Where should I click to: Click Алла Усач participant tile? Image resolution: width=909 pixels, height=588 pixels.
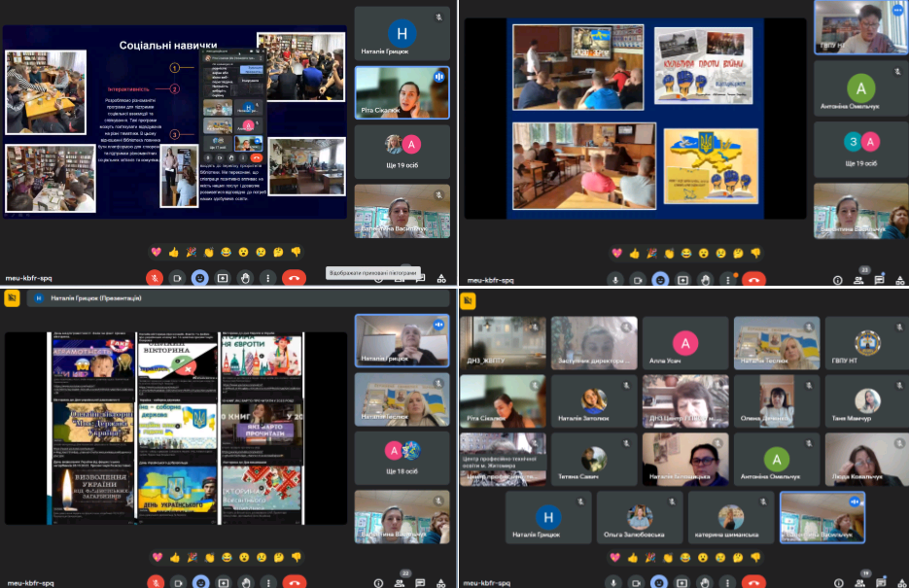click(686, 343)
